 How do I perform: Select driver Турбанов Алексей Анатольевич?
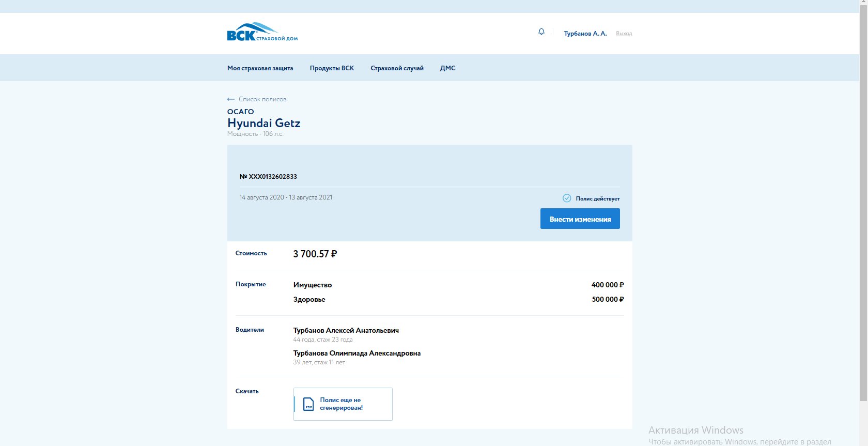(346, 331)
